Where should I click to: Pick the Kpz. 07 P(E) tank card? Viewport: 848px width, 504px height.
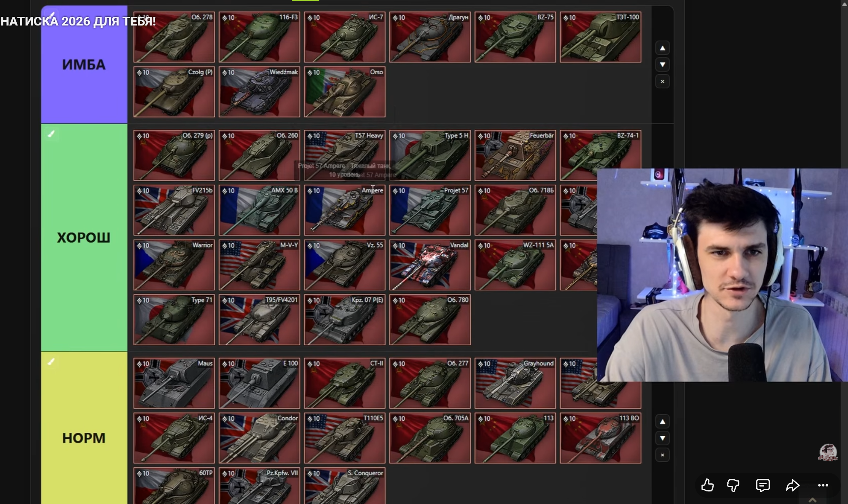tap(344, 320)
